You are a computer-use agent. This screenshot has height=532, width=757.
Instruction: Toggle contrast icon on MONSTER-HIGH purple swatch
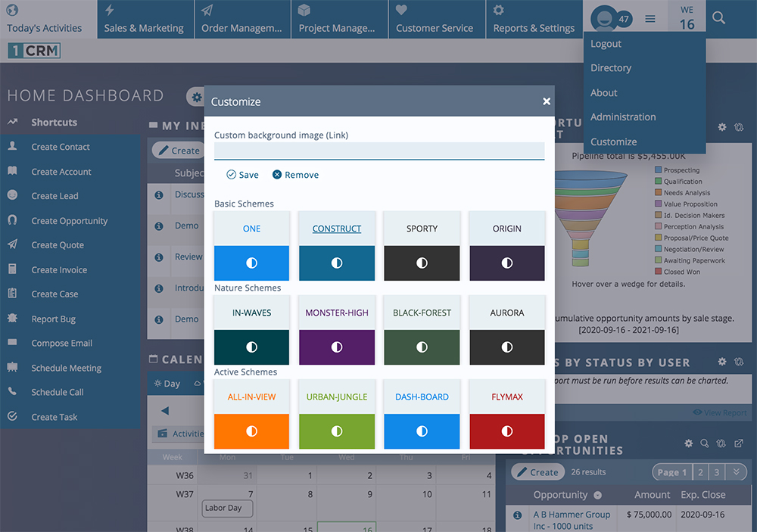click(x=337, y=347)
